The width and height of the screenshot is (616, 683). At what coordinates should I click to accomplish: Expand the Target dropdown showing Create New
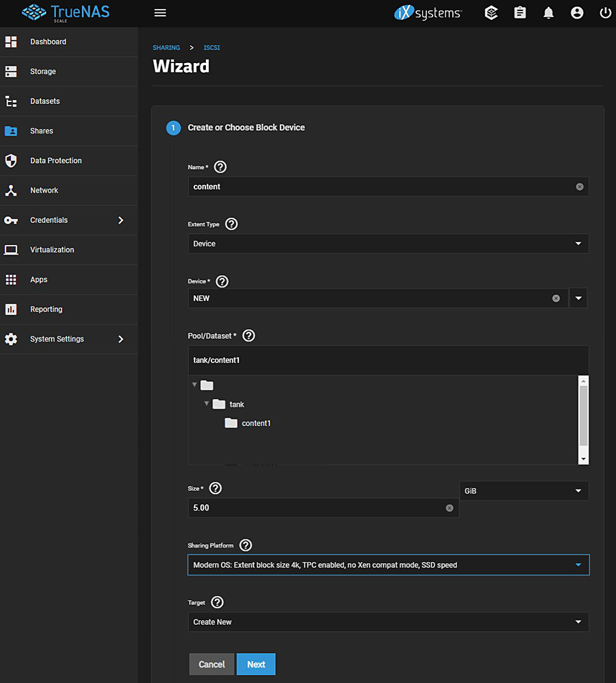point(388,622)
